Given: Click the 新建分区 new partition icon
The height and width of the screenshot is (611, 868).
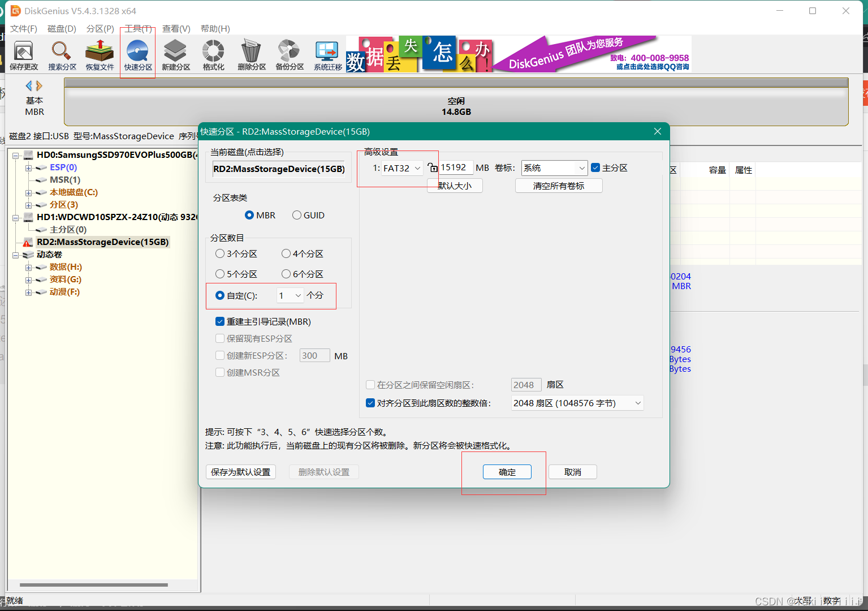Looking at the screenshot, I should tap(176, 55).
